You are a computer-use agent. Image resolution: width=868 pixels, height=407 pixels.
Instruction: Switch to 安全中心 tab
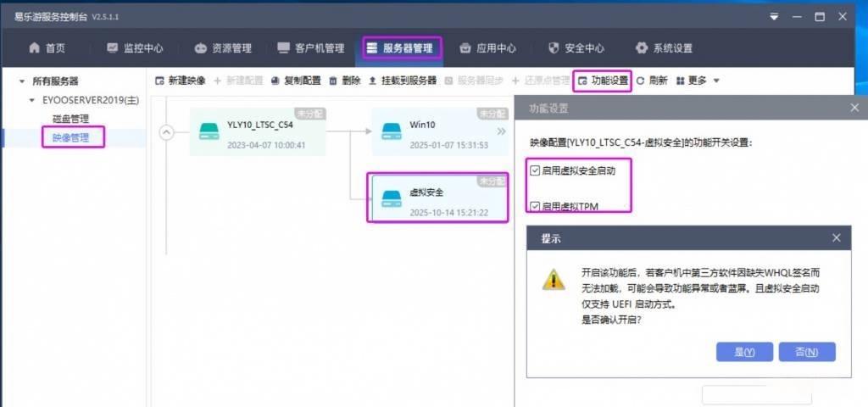click(x=576, y=48)
